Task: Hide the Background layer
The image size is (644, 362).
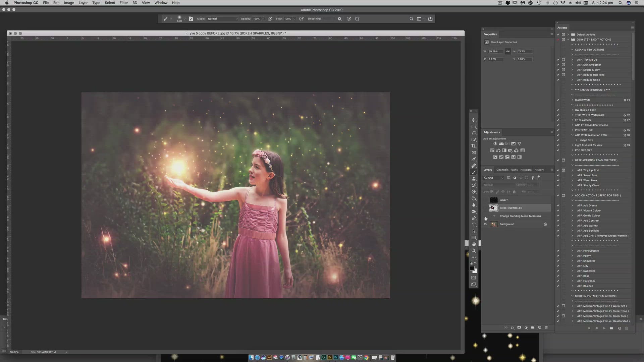Action: tap(485, 224)
